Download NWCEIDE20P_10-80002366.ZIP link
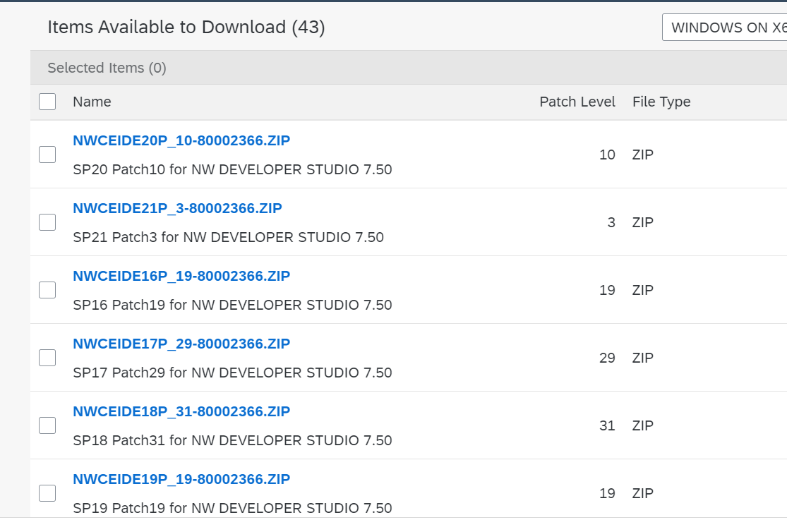This screenshot has width=787, height=532. [181, 140]
